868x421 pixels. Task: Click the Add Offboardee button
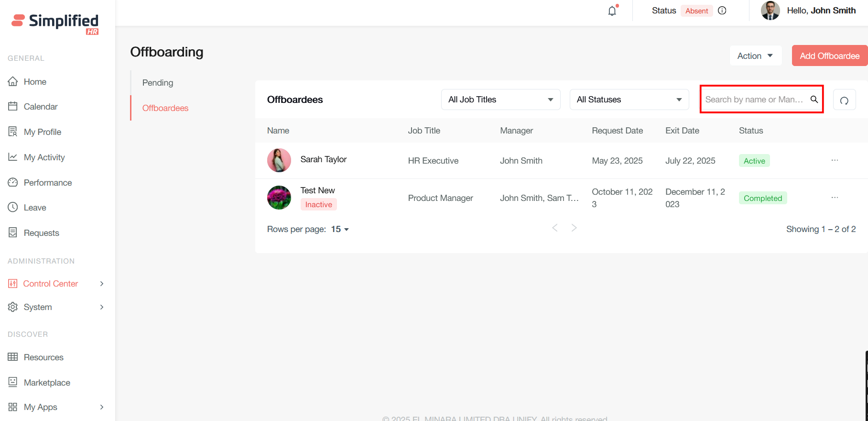coord(829,56)
